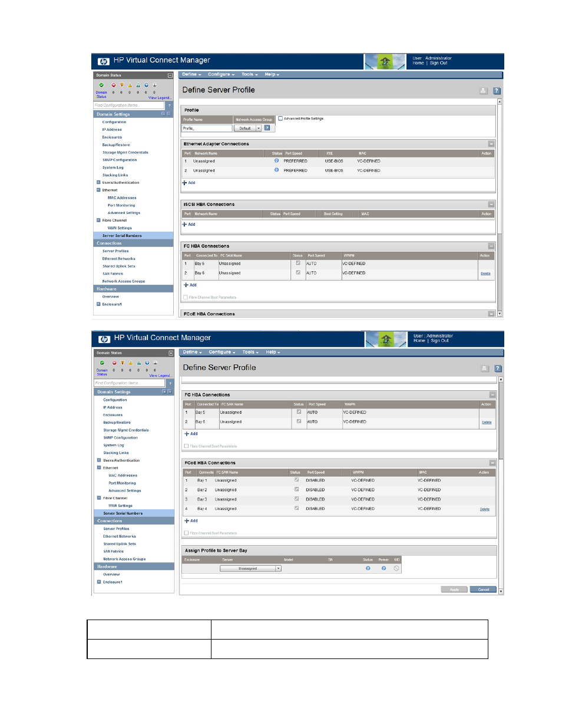This screenshot has width=562, height=728.
Task: Open Help menu in upper screenshot
Action: [x=272, y=74]
